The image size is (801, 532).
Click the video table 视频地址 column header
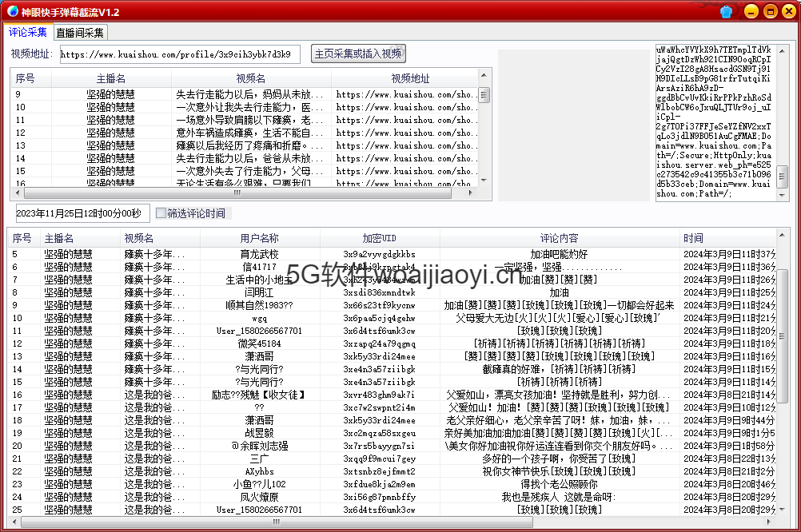tap(405, 78)
